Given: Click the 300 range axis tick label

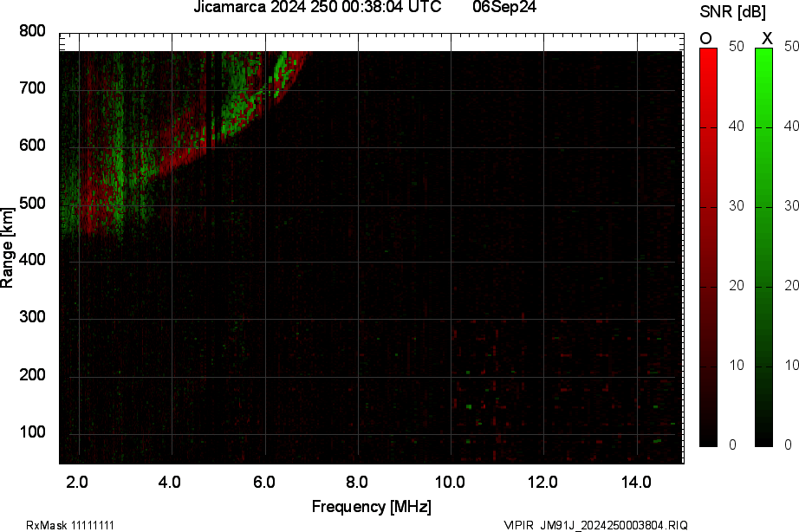Looking at the screenshot, I should pos(32,317).
